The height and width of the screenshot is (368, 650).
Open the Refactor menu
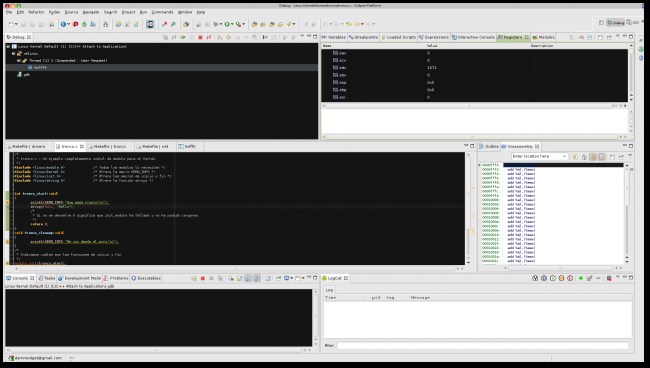(x=36, y=12)
